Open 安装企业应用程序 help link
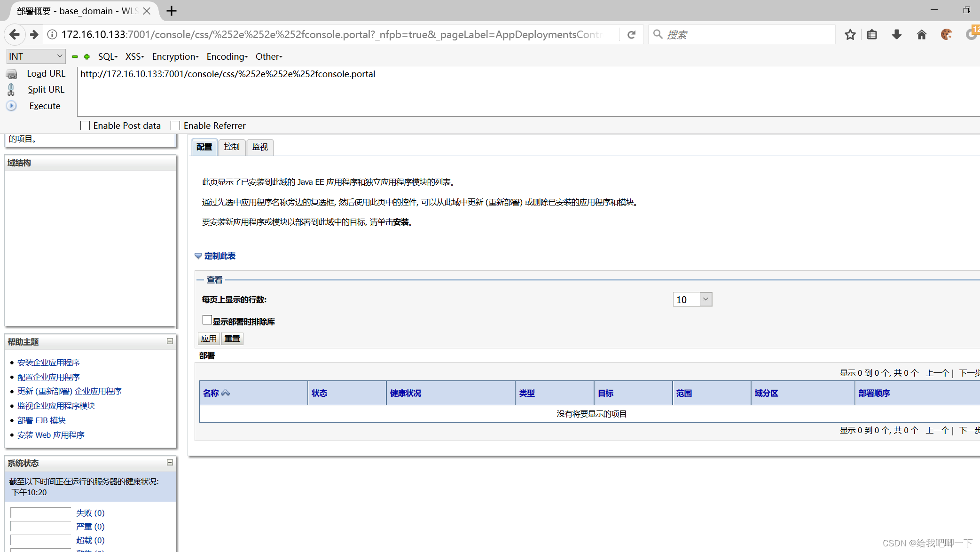This screenshot has height=552, width=980. tap(48, 363)
